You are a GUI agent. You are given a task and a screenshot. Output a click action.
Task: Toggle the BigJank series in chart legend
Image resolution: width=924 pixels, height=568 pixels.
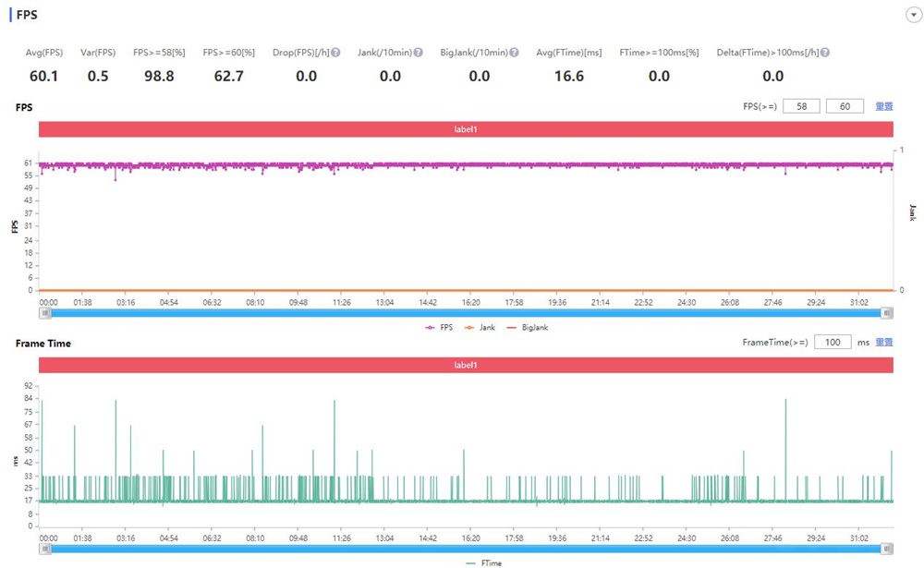coord(528,327)
